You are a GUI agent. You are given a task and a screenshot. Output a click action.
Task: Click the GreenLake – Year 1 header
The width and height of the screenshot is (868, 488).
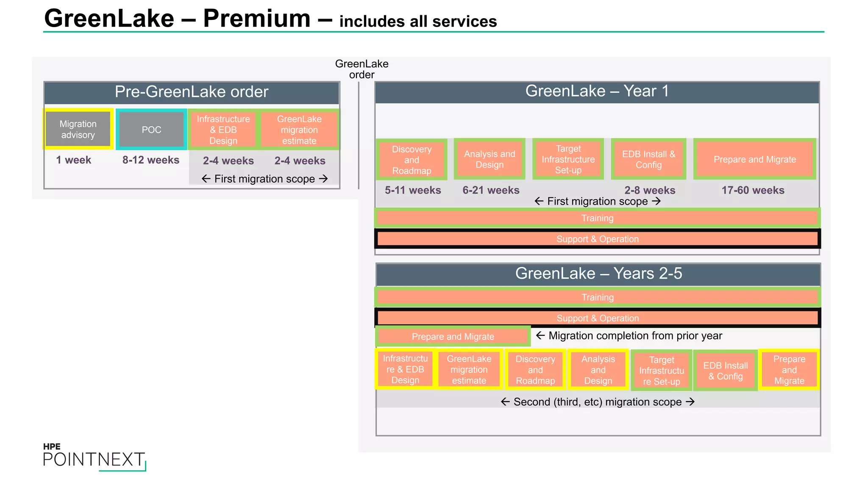tap(597, 91)
